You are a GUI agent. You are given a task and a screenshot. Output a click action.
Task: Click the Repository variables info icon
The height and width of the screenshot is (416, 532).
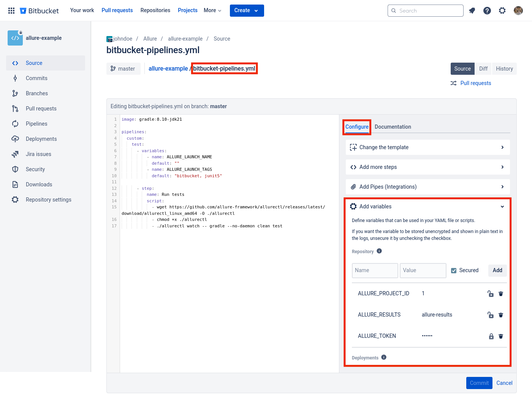tap(379, 251)
